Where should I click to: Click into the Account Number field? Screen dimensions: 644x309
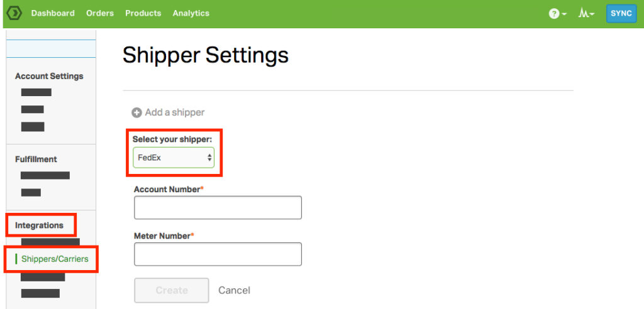[x=218, y=208]
